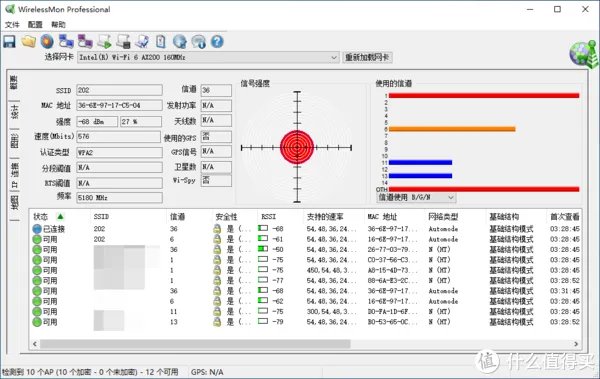Click the globe with info badge icon
The image size is (600, 379).
pos(199,41)
